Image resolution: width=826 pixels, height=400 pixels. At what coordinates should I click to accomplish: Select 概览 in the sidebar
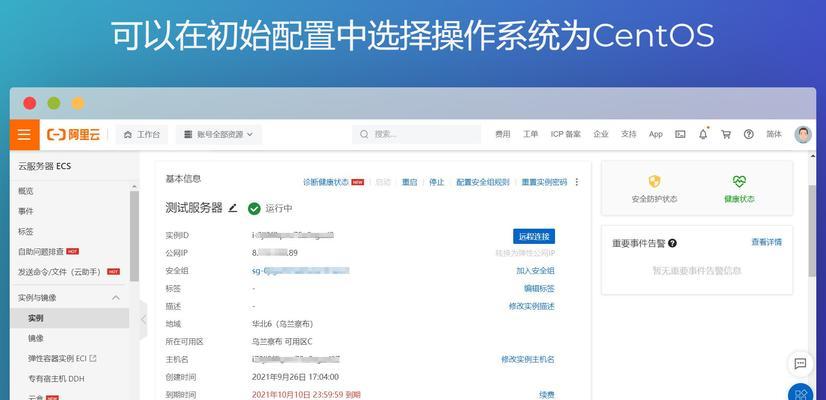[x=26, y=191]
